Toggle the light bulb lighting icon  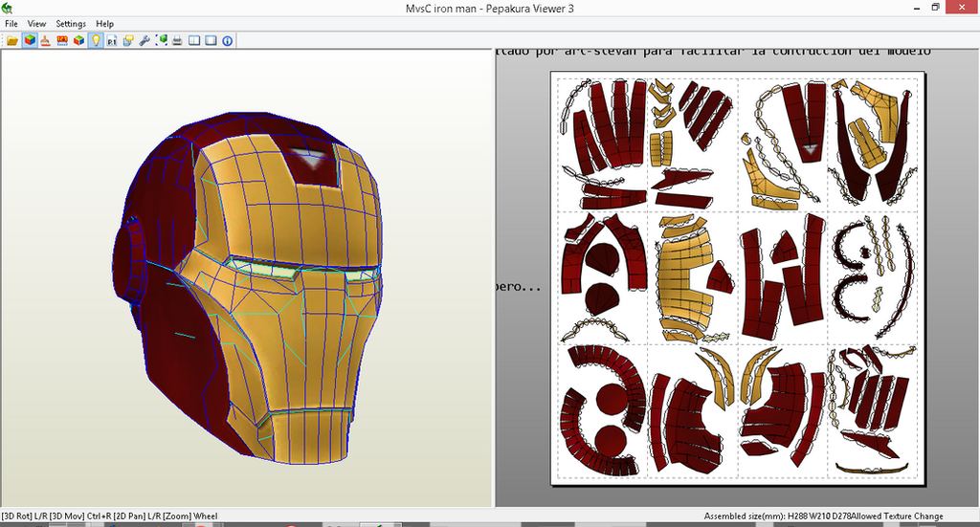point(96,40)
